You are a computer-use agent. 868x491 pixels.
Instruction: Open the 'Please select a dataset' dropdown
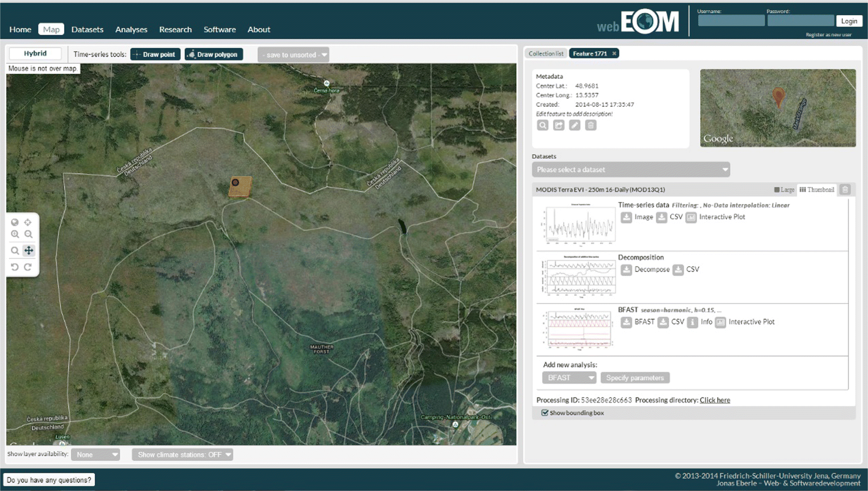pos(631,169)
